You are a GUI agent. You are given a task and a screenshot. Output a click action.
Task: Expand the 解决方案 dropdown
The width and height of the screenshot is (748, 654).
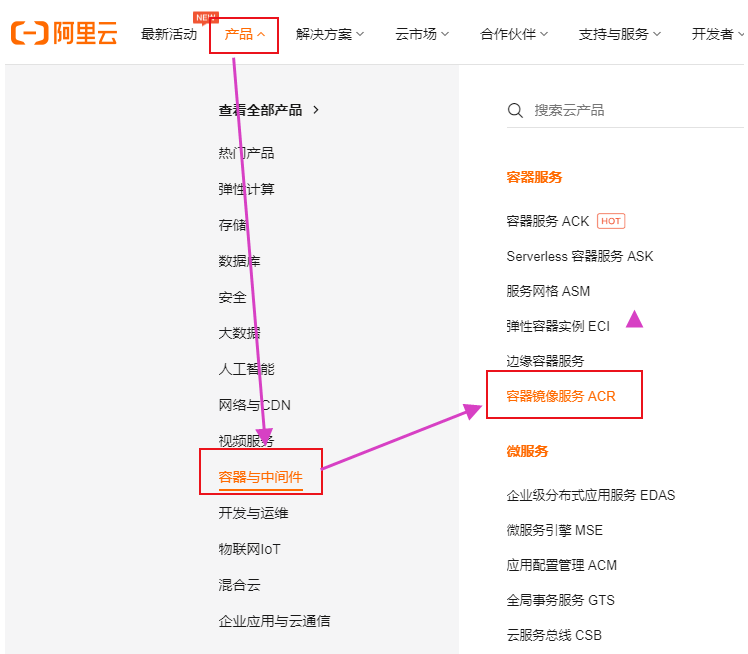pyautogui.click(x=330, y=34)
